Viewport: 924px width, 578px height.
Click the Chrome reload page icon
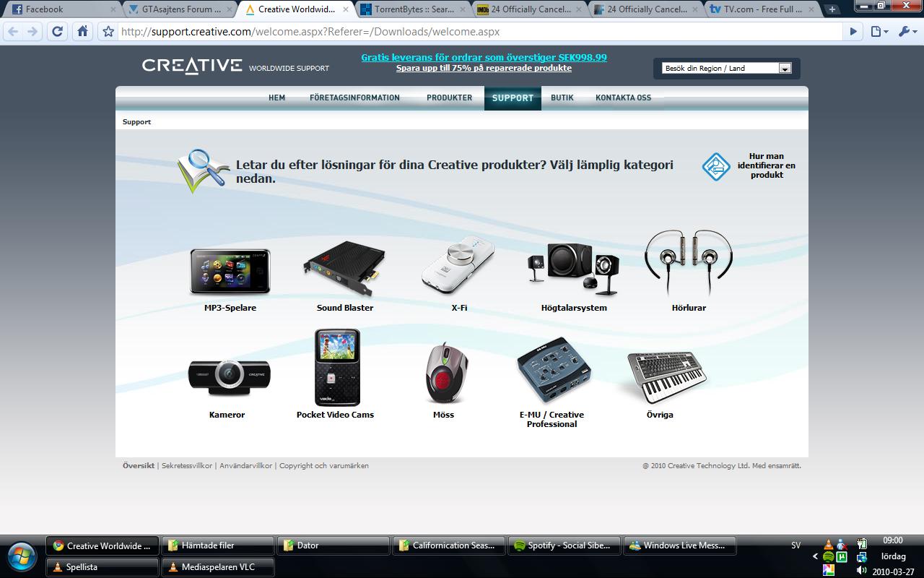pos(58,32)
